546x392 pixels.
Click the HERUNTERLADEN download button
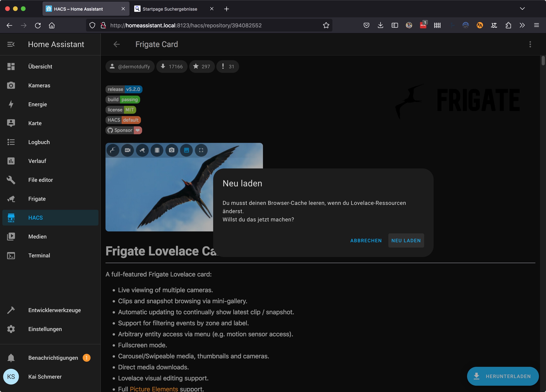(503, 376)
